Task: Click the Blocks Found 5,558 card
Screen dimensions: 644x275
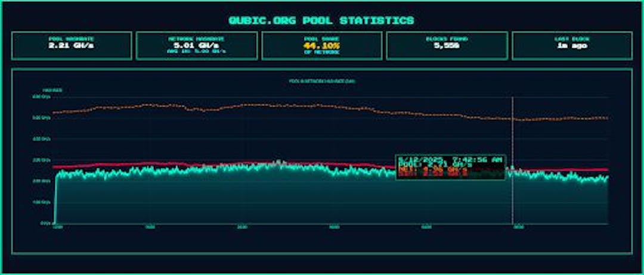Action: pyautogui.click(x=447, y=45)
